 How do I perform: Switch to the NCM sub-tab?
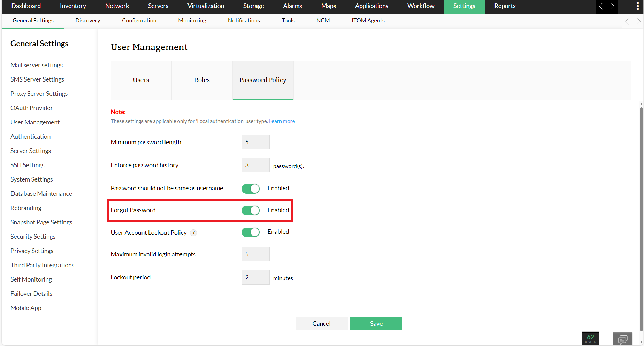coord(323,21)
